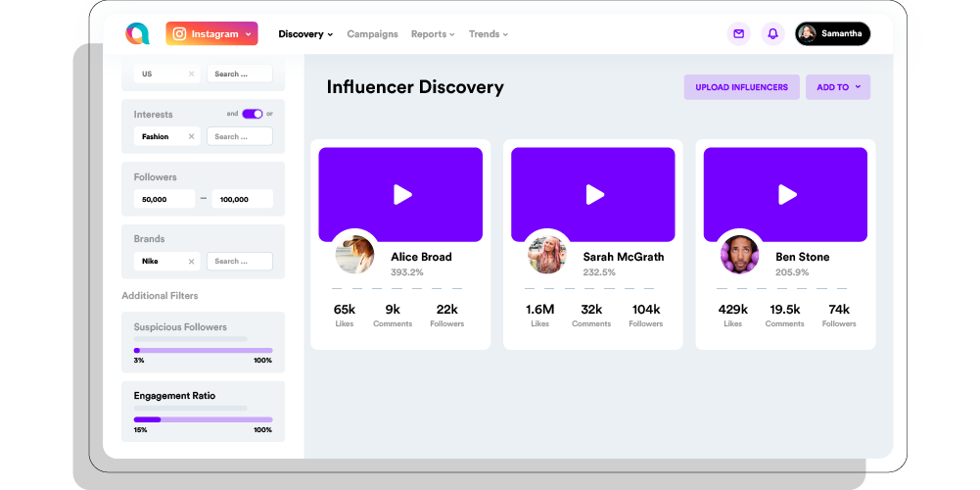Open the ADD TO dropdown
Image resolution: width=980 pixels, height=490 pixels.
tap(838, 87)
